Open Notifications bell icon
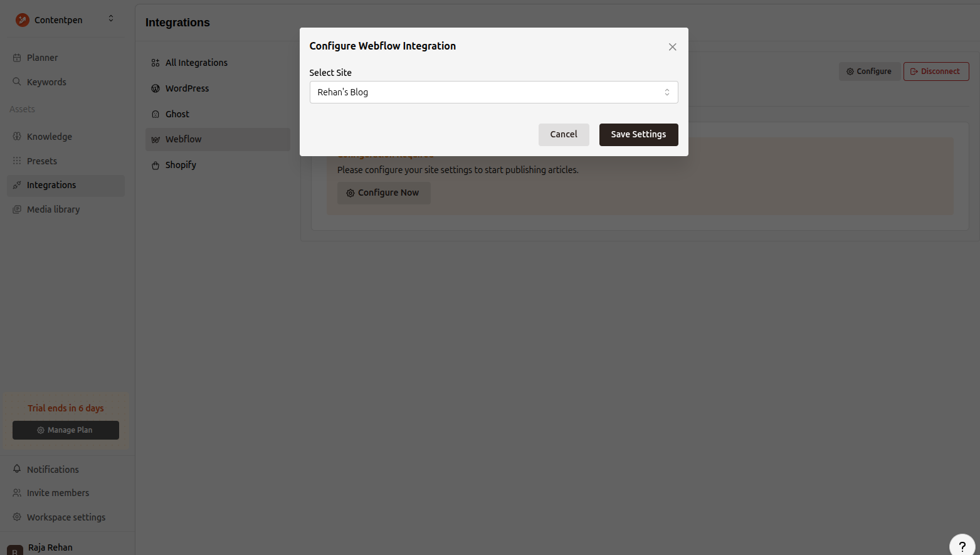Viewport: 980px width, 555px height. (17, 469)
